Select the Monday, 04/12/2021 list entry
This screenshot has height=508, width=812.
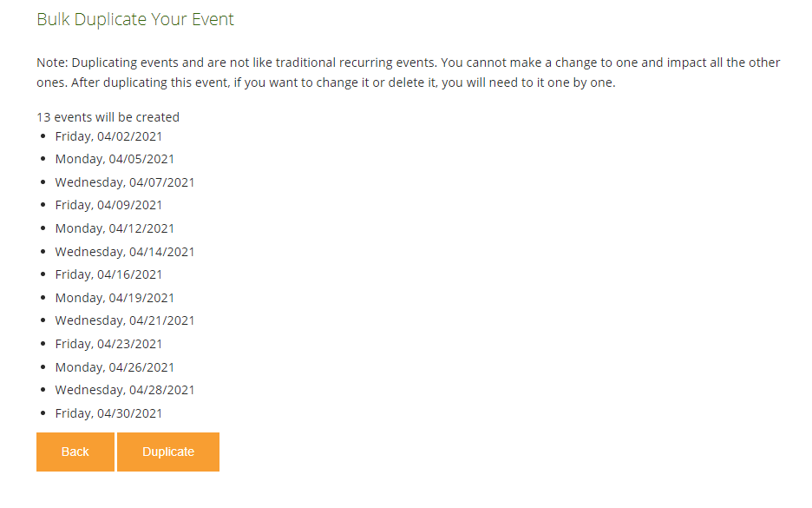coord(115,228)
